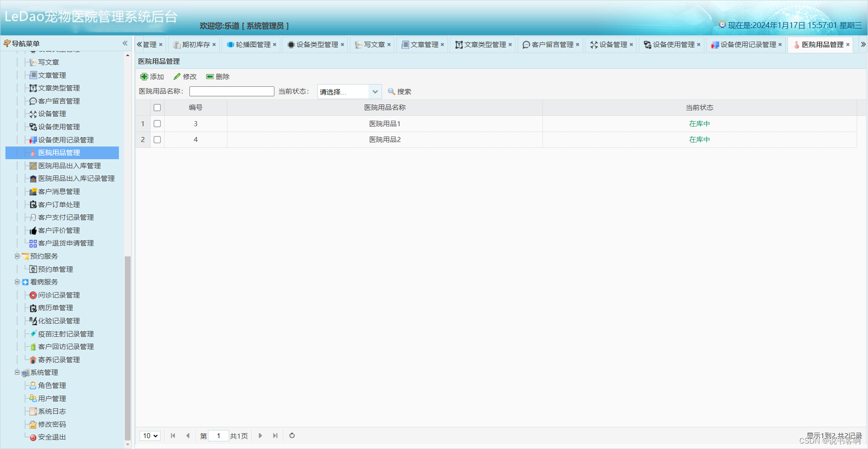Check the checkbox for 医院用品2
The height and width of the screenshot is (449, 868).
click(157, 140)
